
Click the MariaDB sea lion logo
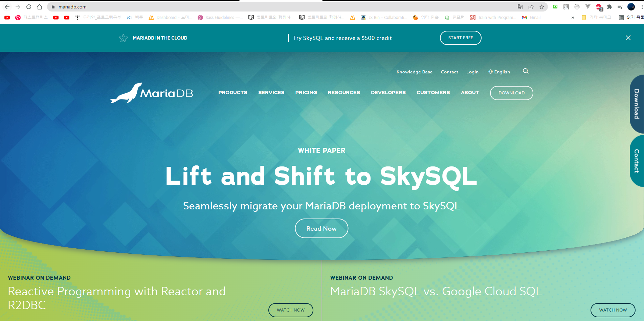[152, 93]
